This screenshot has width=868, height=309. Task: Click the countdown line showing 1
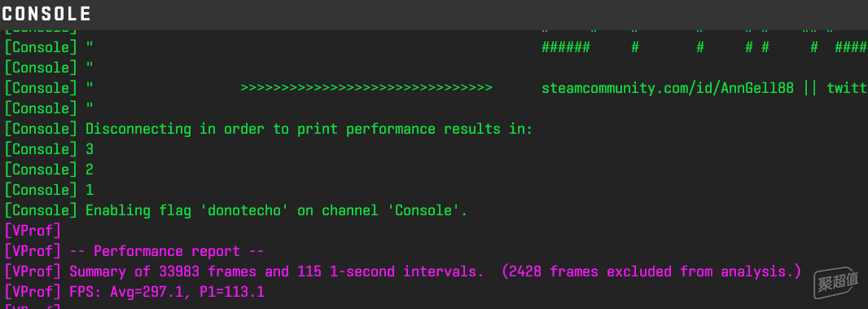49,190
